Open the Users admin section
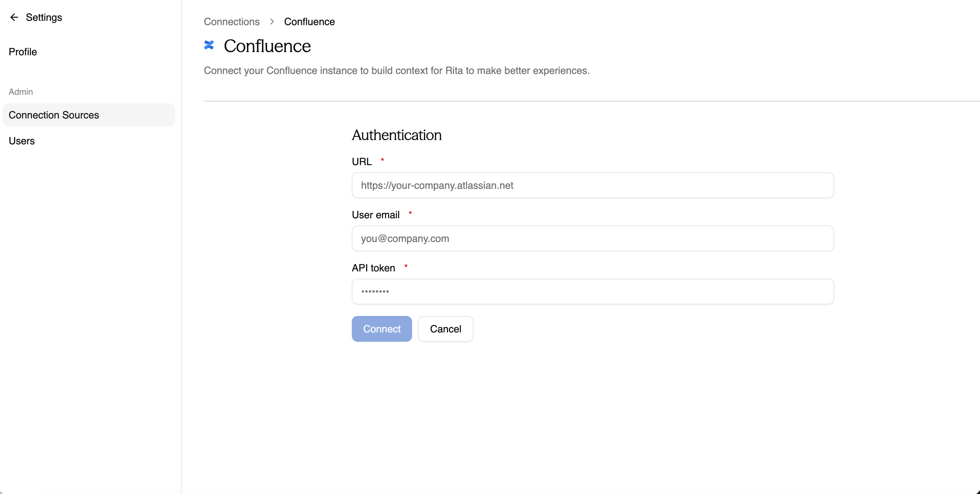Viewport: 980px width, 494px height. 21,140
